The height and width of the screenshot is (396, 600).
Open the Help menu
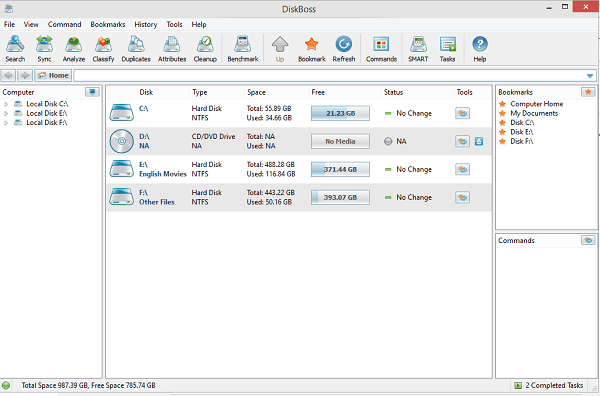pyautogui.click(x=199, y=24)
